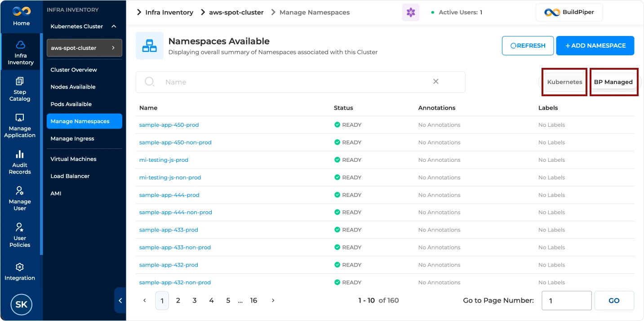The image size is (644, 321).
Task: Click the Infra Inventory breadcrumb
Action: click(x=169, y=13)
